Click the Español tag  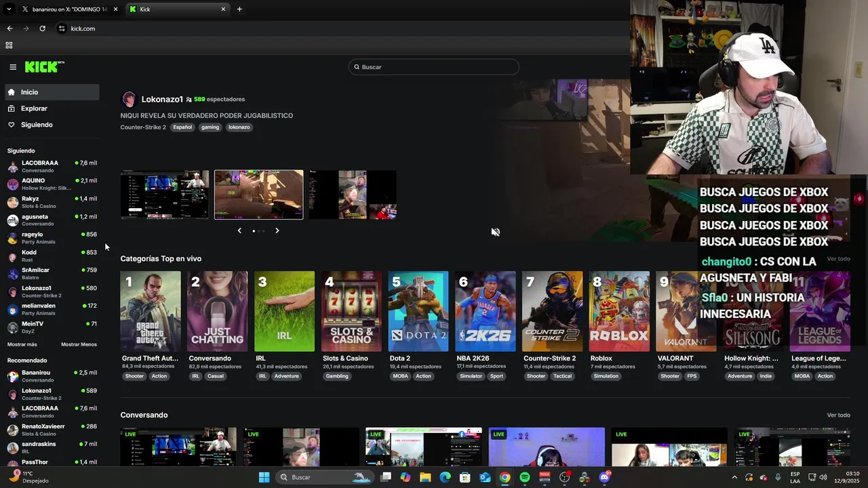[182, 127]
